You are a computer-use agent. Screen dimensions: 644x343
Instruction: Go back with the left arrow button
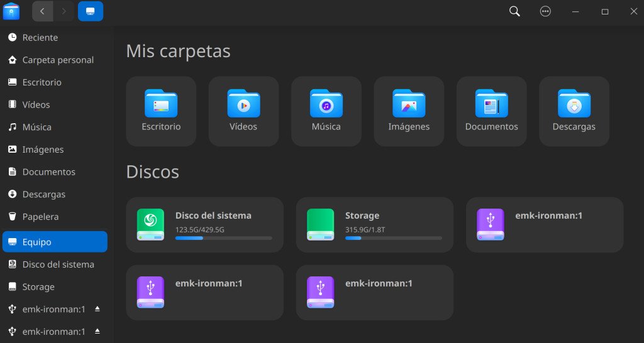[42, 11]
